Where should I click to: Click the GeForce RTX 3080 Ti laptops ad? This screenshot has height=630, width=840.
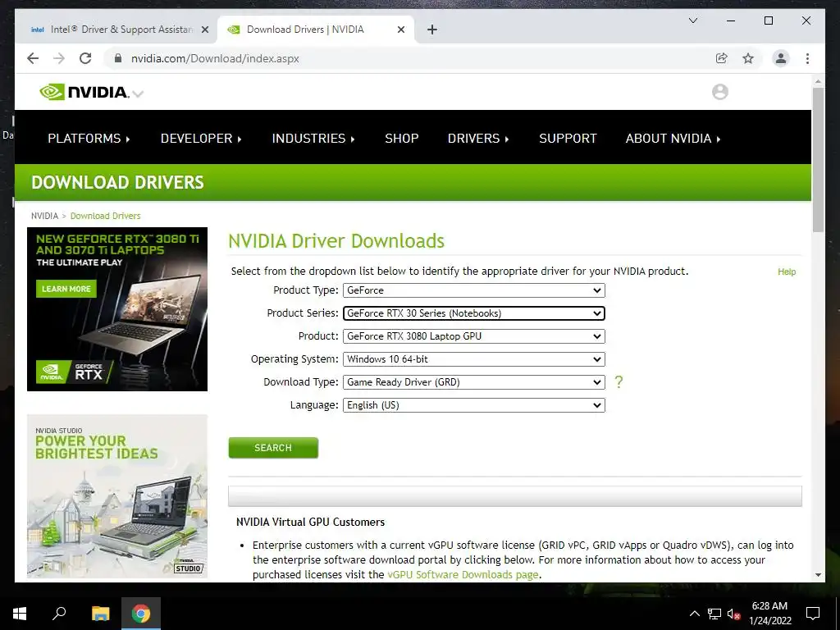click(x=117, y=309)
